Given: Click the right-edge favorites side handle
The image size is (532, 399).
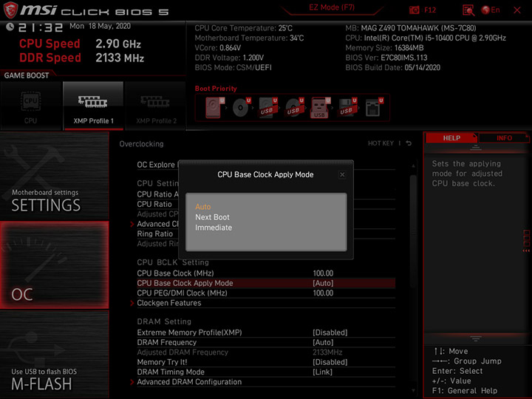Looking at the screenshot, I should [526, 241].
